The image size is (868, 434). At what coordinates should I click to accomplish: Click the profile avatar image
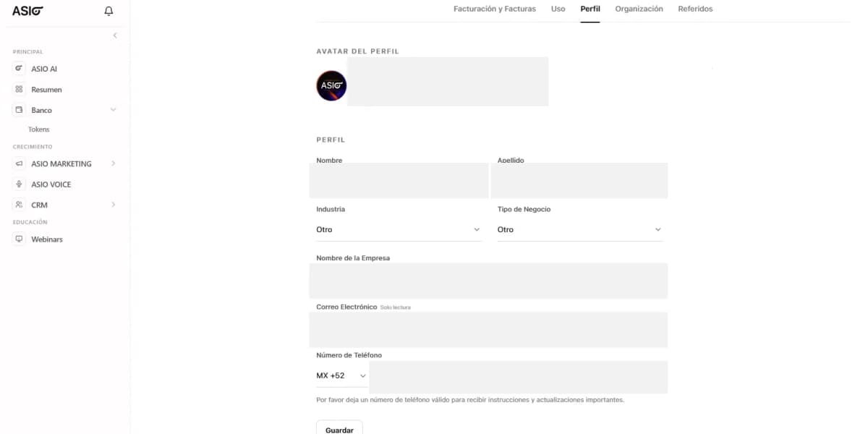331,85
